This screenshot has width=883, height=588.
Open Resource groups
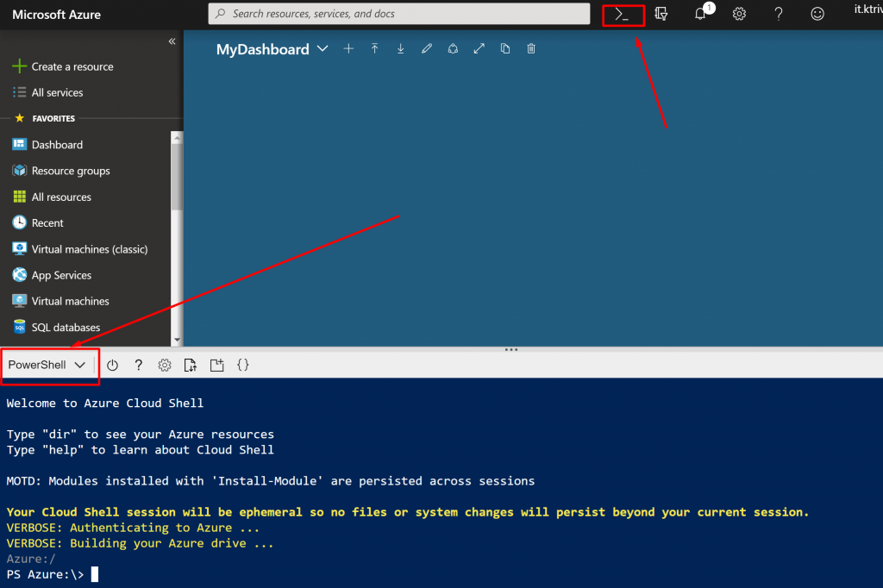click(x=61, y=171)
